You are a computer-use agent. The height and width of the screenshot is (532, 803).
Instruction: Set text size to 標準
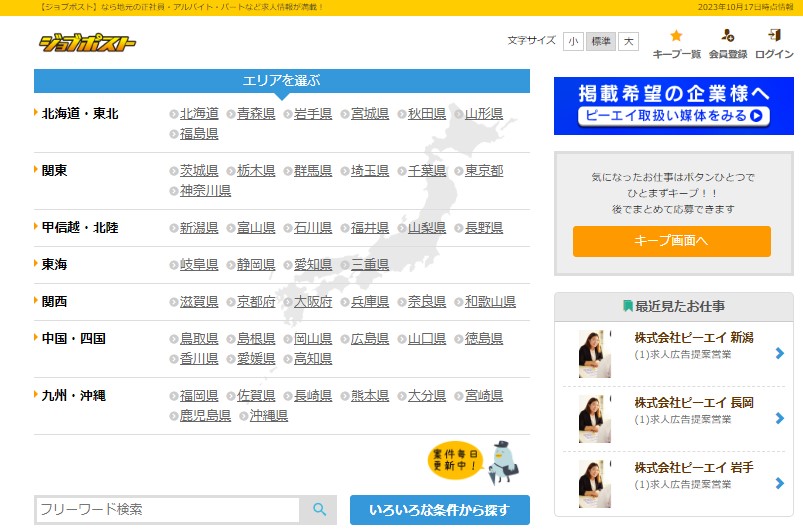click(x=601, y=41)
